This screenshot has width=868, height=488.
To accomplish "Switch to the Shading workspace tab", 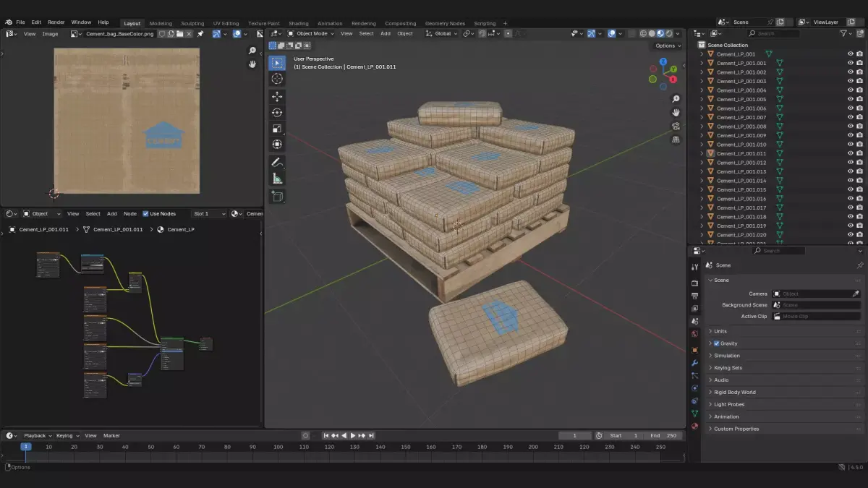I will (298, 23).
